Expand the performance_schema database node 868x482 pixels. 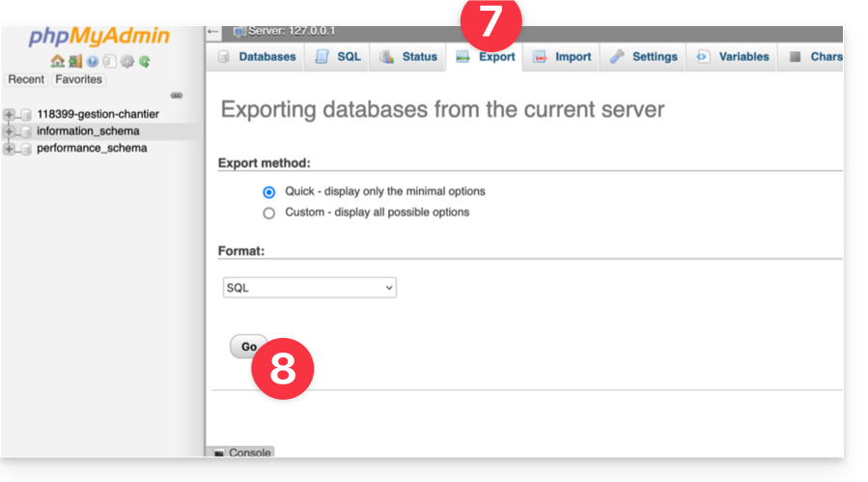[10, 149]
